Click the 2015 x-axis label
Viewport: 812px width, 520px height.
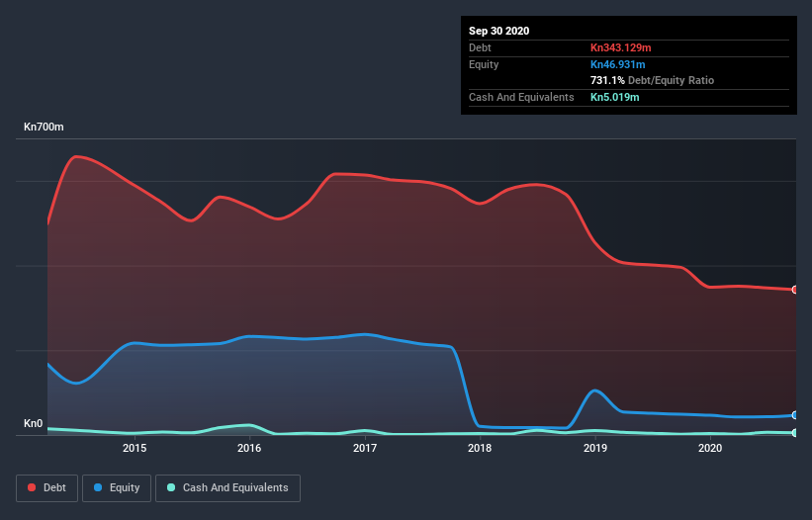click(x=135, y=448)
